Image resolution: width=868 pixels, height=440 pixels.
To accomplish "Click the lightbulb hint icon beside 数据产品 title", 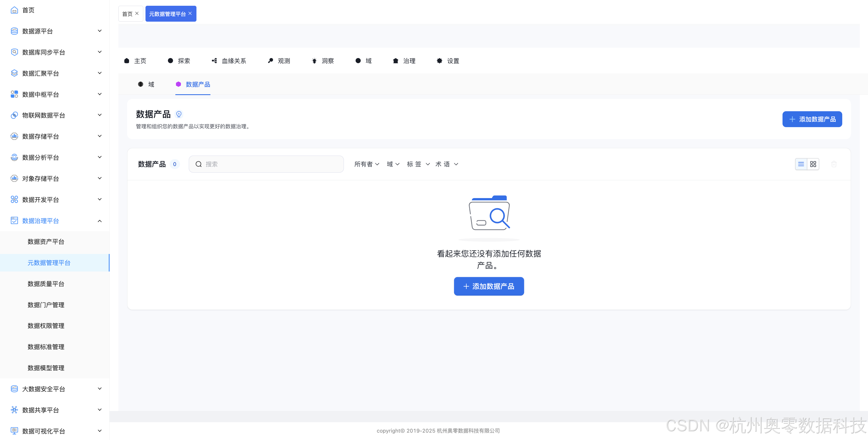I will click(x=179, y=114).
